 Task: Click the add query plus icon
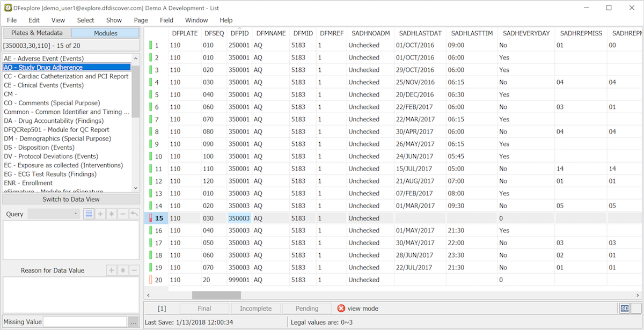[100, 214]
